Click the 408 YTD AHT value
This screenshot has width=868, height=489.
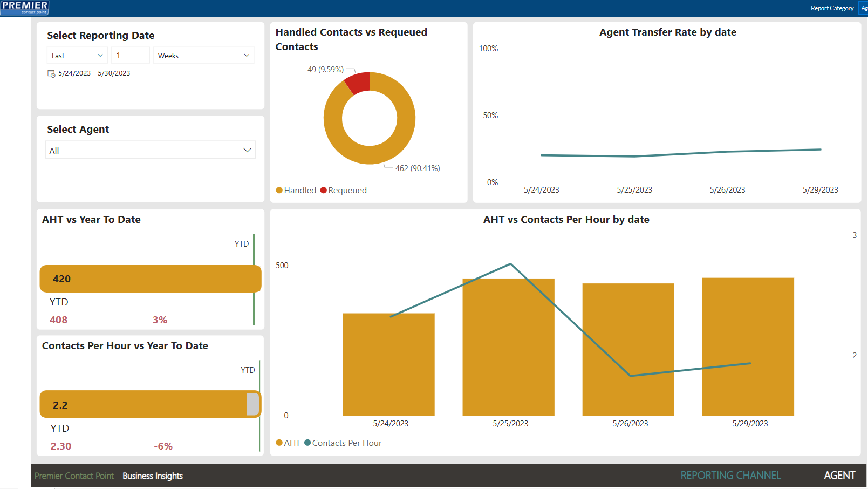[x=58, y=320]
